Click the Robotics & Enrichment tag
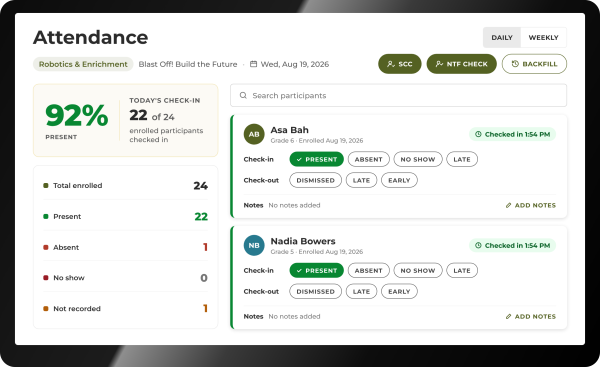The image size is (600, 367). (x=83, y=64)
